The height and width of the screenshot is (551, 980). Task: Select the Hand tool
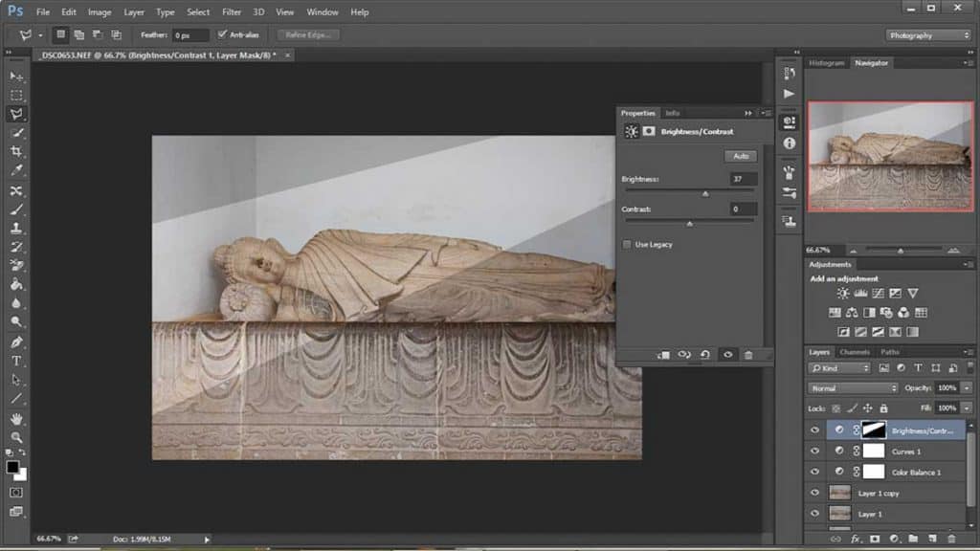point(16,419)
